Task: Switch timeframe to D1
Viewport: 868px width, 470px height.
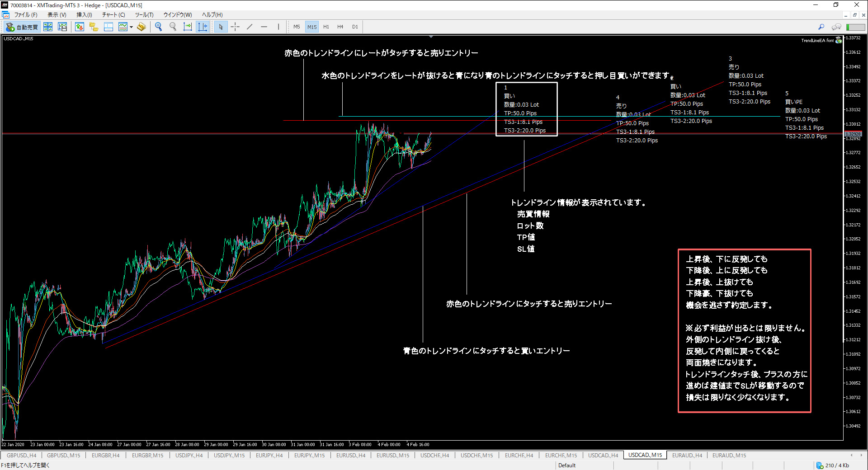Action: coord(355,27)
